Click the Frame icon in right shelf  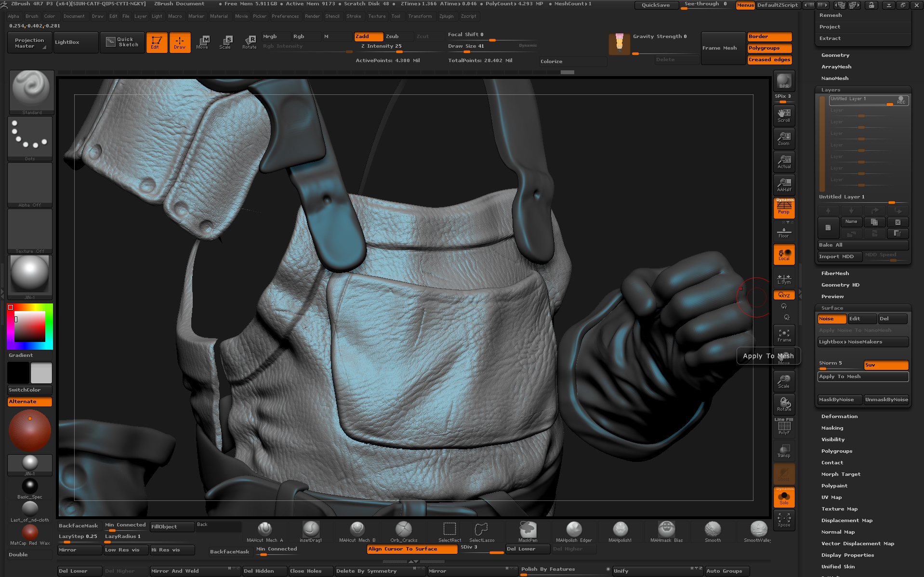tap(784, 335)
